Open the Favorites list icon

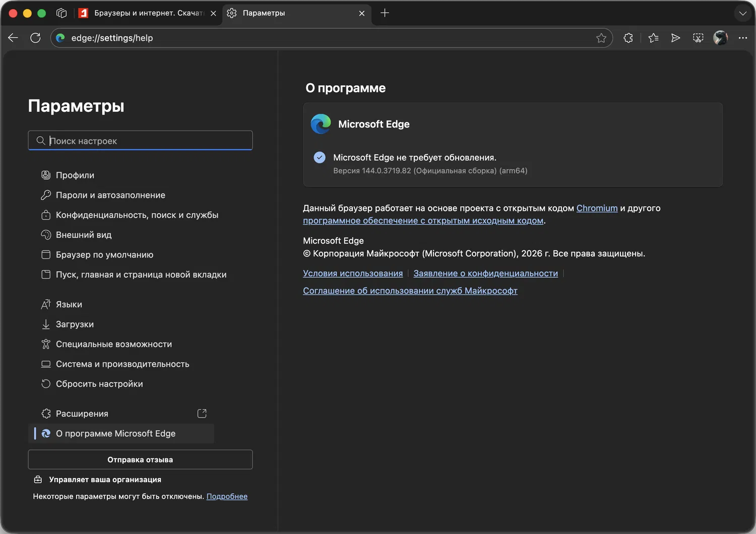click(653, 38)
